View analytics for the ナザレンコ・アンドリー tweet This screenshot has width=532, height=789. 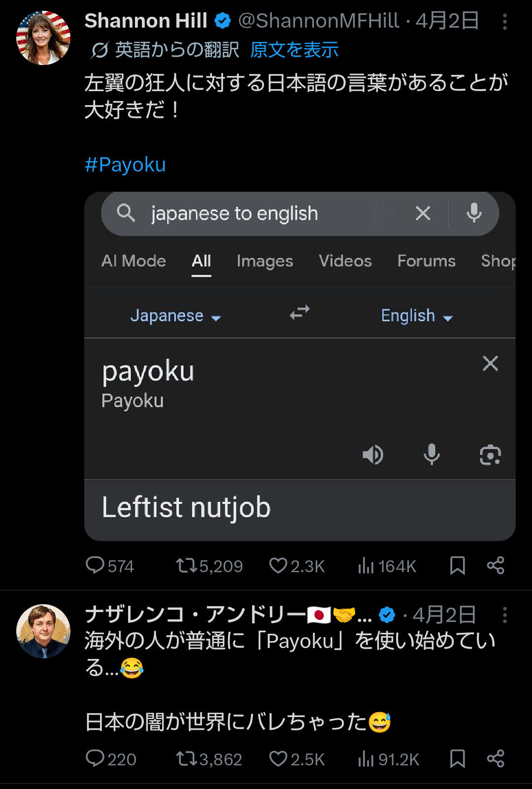366,758
